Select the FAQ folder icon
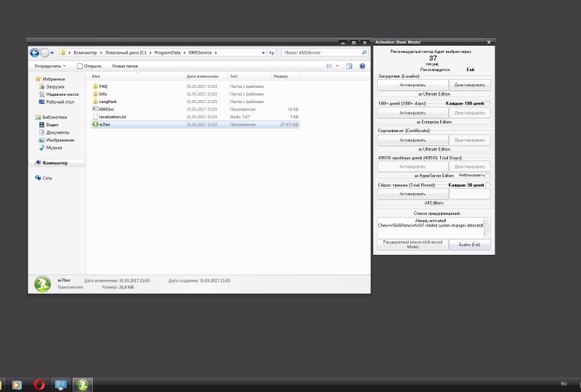The image size is (581, 392). click(95, 86)
